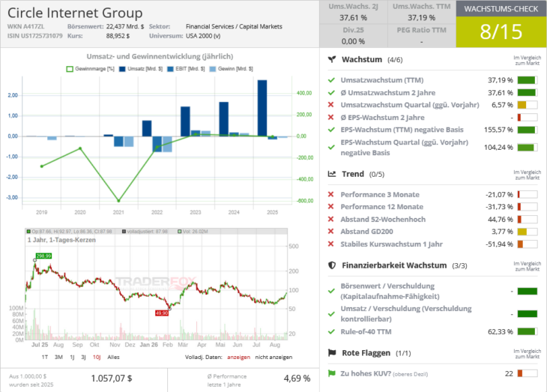This screenshot has width=547, height=392.
Task: Click the checkmark beside EPS-Wachstum Quartal negative Basis
Action: [331, 148]
